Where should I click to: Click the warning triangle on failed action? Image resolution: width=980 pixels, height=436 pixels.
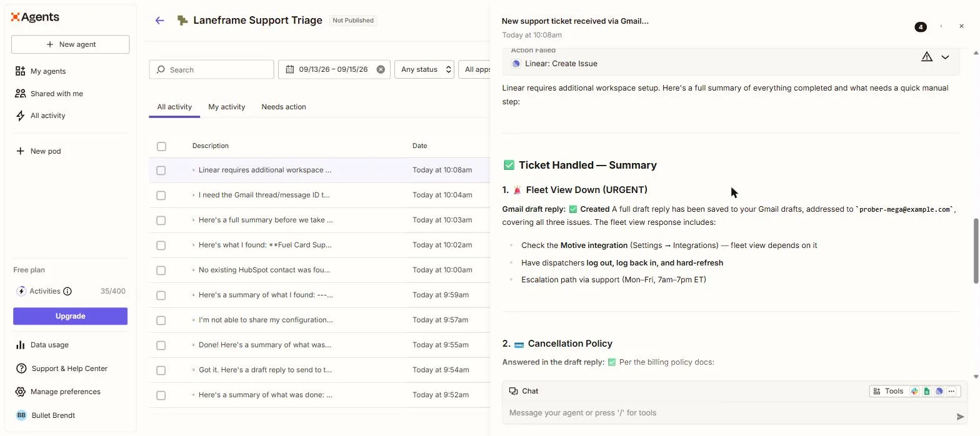pos(927,57)
